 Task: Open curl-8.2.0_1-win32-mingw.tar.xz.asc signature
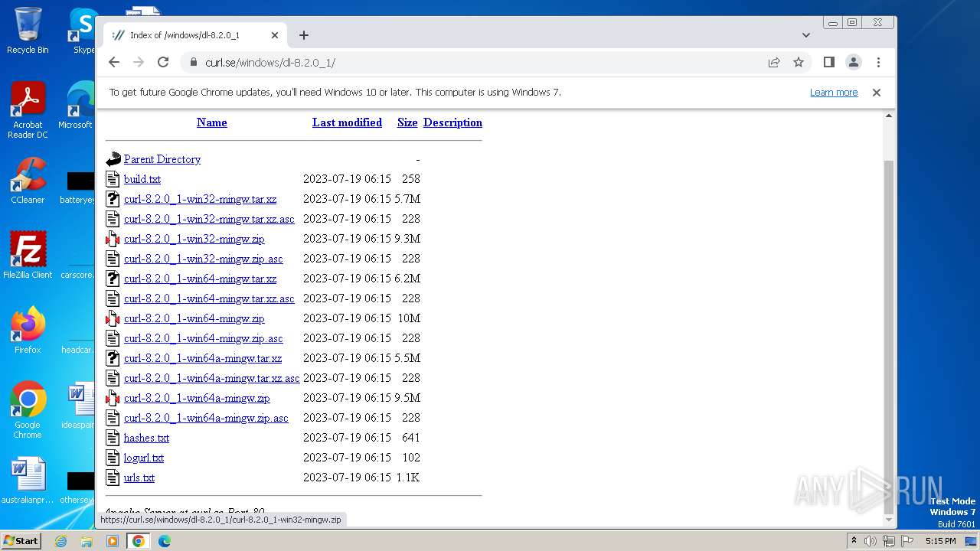tap(209, 219)
